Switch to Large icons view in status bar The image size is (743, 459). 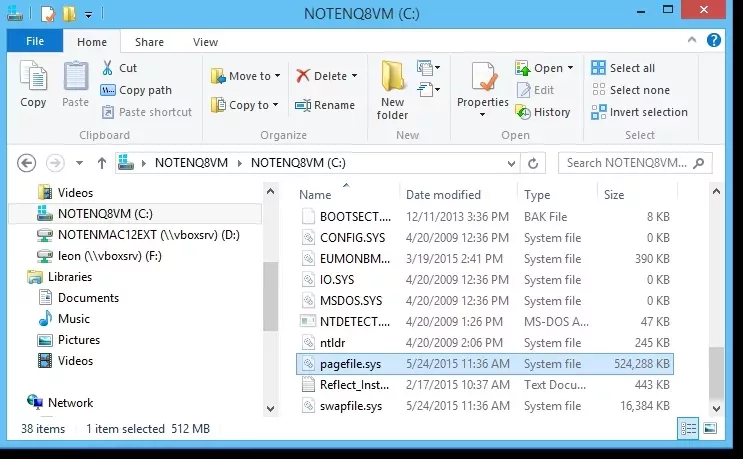click(x=710, y=429)
